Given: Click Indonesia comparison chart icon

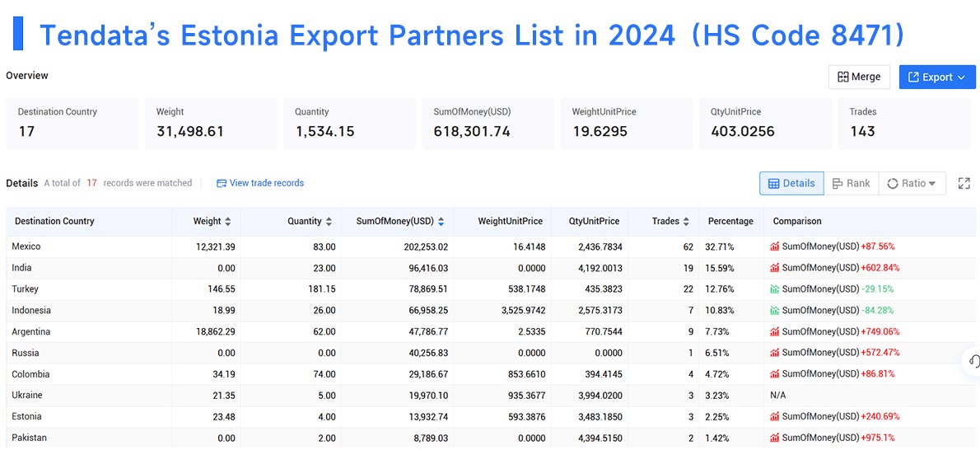Looking at the screenshot, I should [775, 311].
